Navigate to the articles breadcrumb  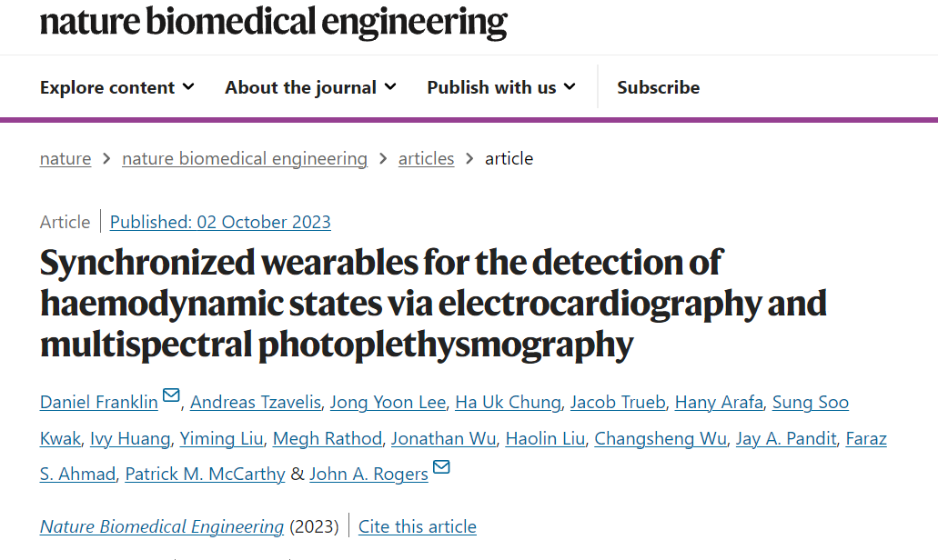point(426,158)
